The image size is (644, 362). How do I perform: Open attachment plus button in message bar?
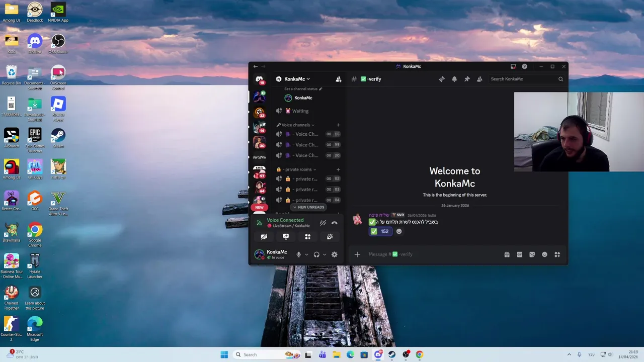click(357, 254)
